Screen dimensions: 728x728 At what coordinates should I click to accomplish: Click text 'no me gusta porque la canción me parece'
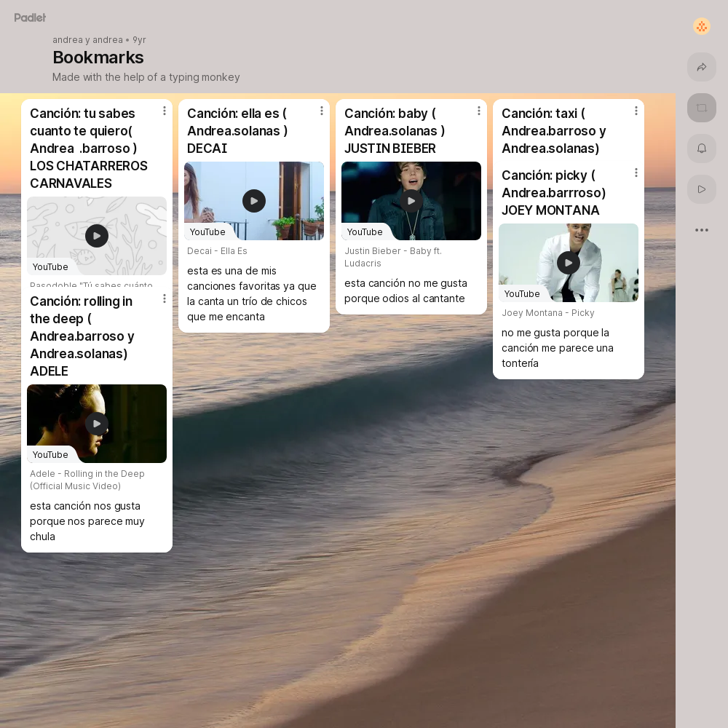click(x=558, y=348)
